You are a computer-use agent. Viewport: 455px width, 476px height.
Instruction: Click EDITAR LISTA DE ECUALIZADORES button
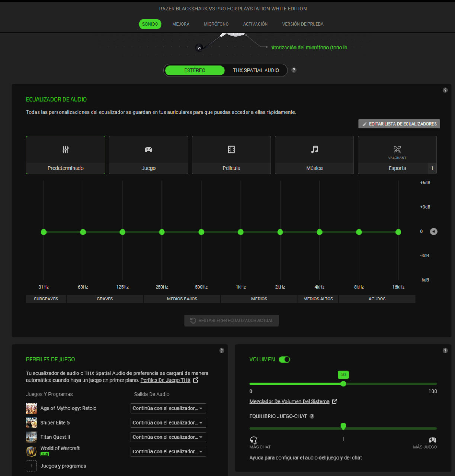coord(399,124)
